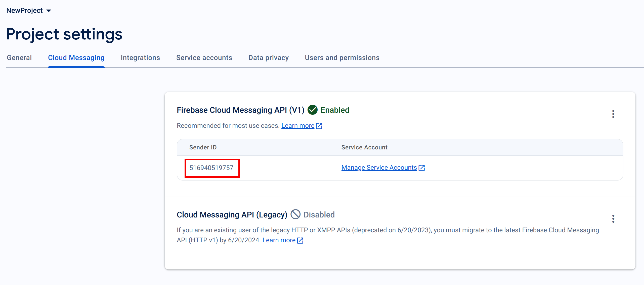Click the Service Account column header
Image resolution: width=644 pixels, height=285 pixels.
click(x=364, y=147)
